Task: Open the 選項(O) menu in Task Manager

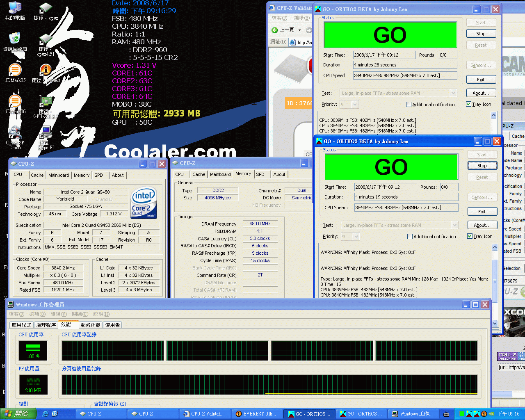Action: 37,314
